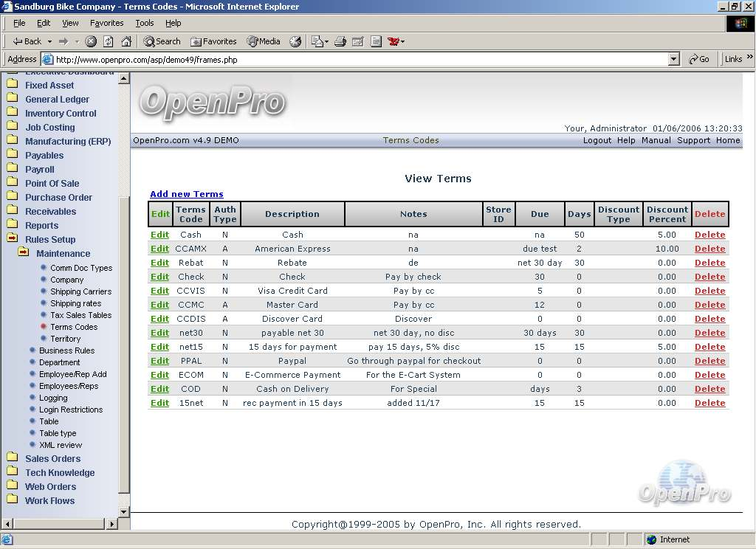The width and height of the screenshot is (756, 549).
Task: Open the Mail icon dropdown
Action: click(326, 41)
